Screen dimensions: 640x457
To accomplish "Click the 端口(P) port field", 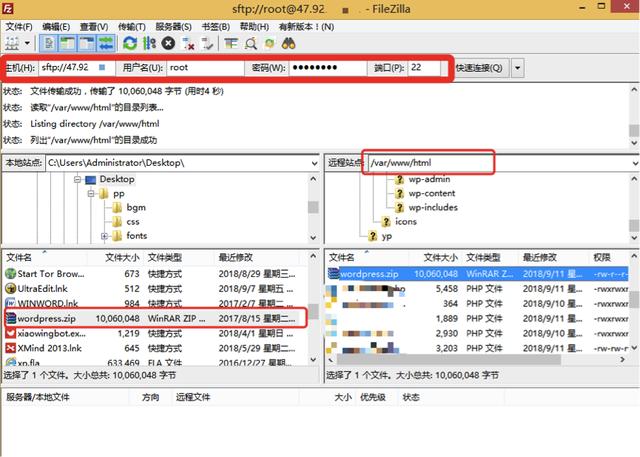I will [x=424, y=68].
